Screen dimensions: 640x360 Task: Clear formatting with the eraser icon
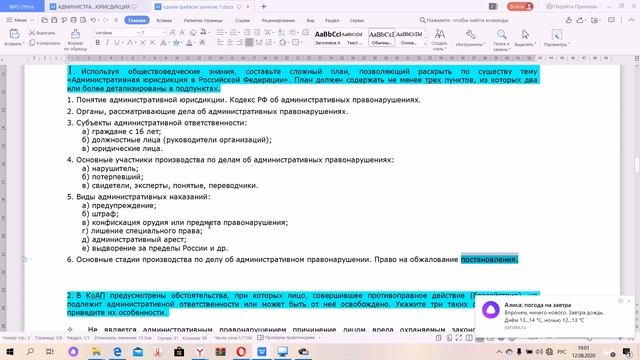pyautogui.click(x=193, y=32)
